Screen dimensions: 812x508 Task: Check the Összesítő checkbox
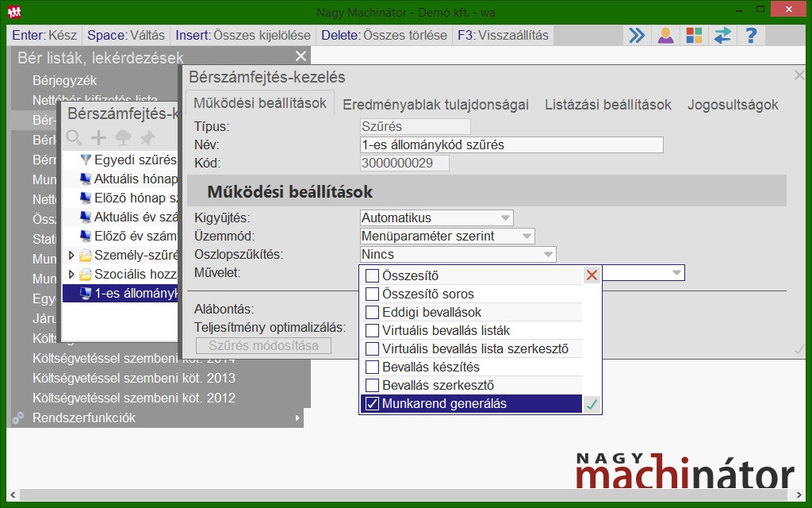(x=372, y=275)
